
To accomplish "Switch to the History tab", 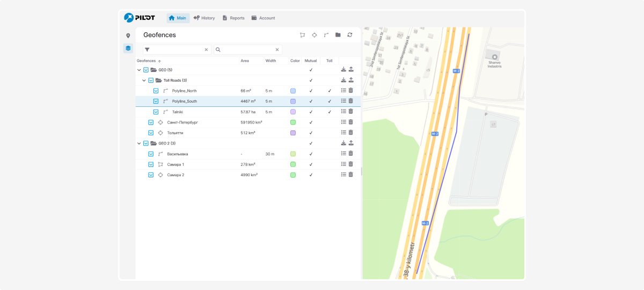I will (204, 18).
